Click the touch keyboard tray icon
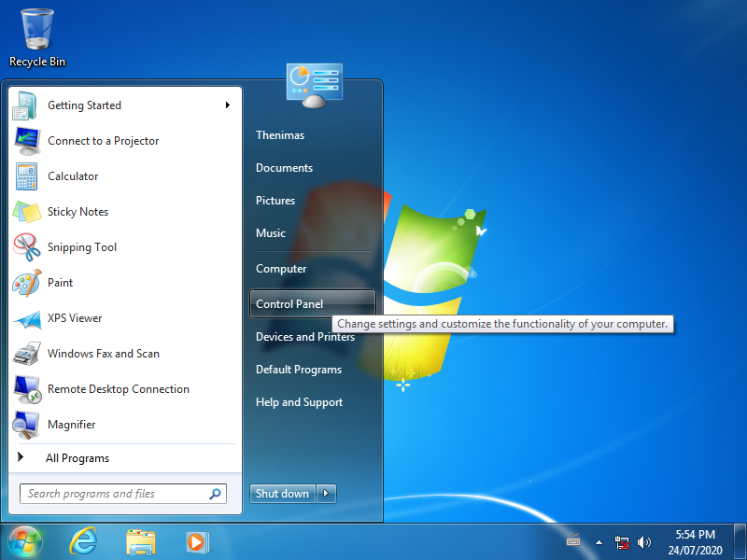This screenshot has height=560, width=747. [x=573, y=541]
